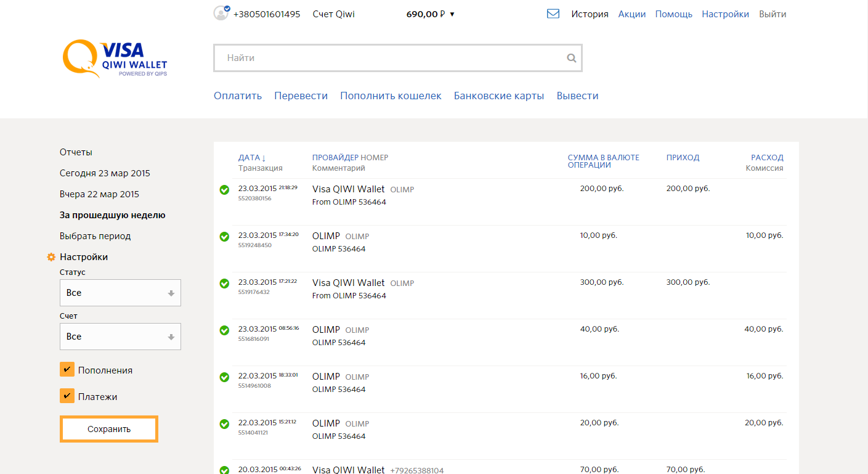
Task: Click transaction dated 20.03.2015 00:43:26
Action: [269, 469]
